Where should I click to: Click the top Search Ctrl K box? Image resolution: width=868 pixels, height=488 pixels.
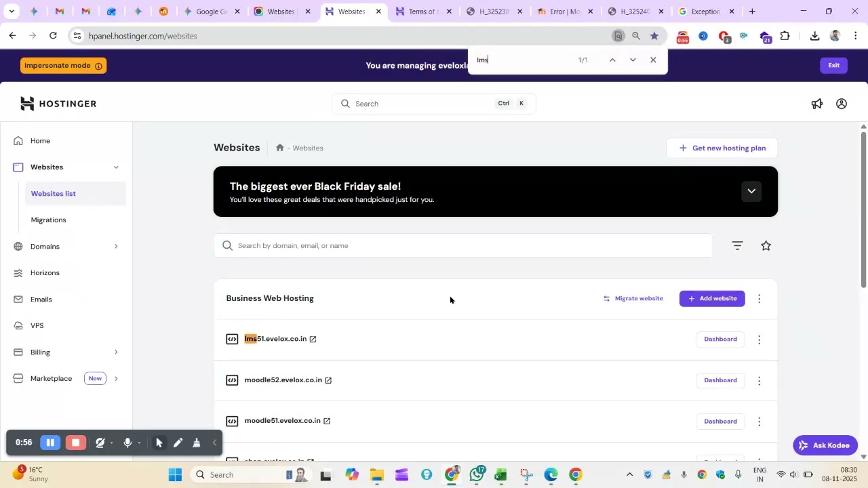434,104
